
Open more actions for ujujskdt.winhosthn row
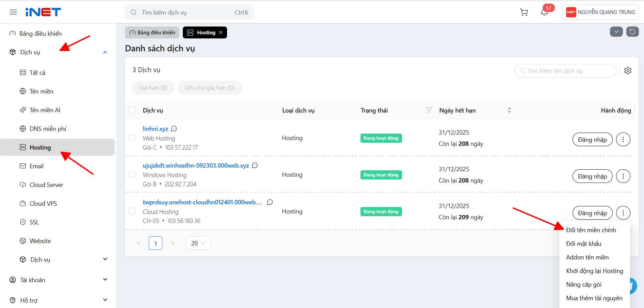point(623,176)
